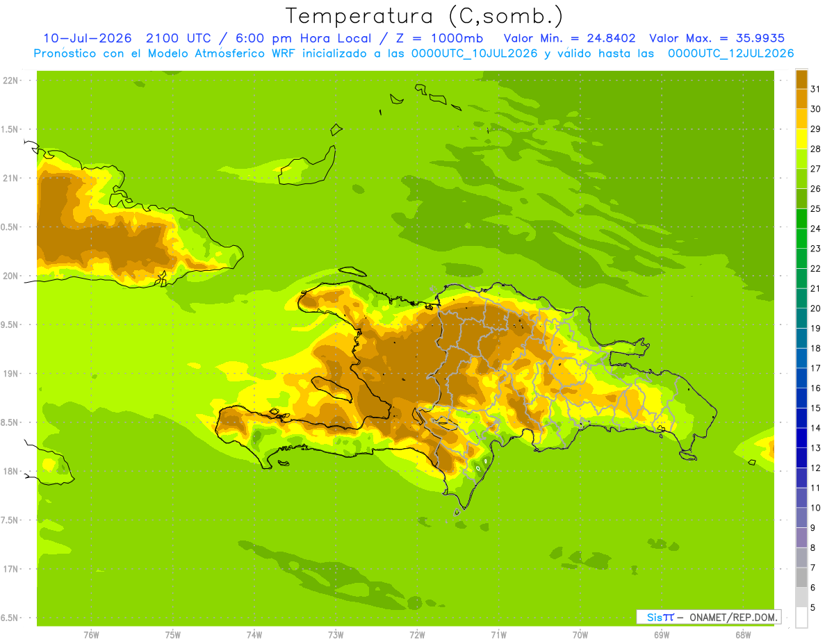Click the '68W' longitude axis label
The image size is (834, 644).
tap(743, 635)
